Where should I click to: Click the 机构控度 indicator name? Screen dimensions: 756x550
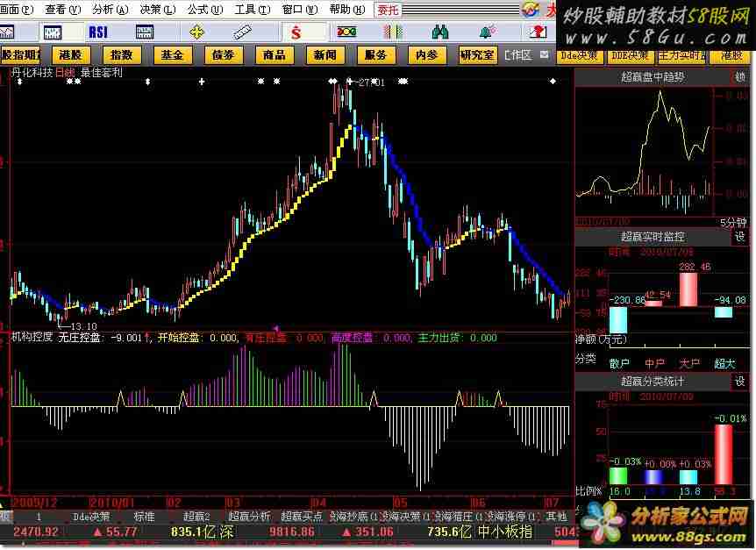pos(32,337)
